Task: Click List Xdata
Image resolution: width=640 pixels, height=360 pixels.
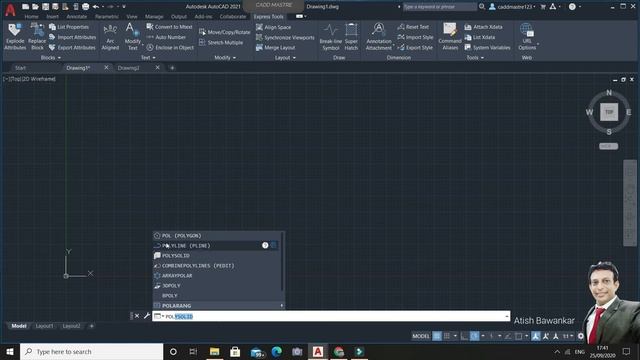Action: [x=480, y=37]
